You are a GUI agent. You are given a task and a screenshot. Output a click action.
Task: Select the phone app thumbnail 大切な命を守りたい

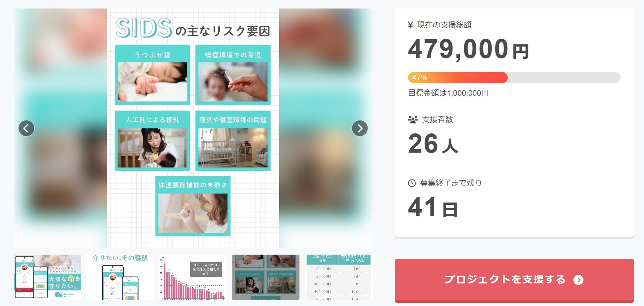click(48, 277)
